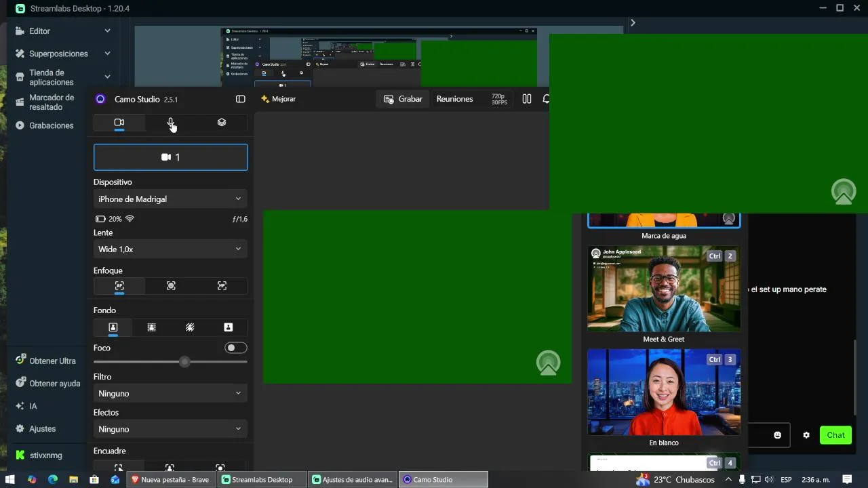Adjust the Foco slider handle
The height and width of the screenshot is (488, 868).
click(x=184, y=362)
